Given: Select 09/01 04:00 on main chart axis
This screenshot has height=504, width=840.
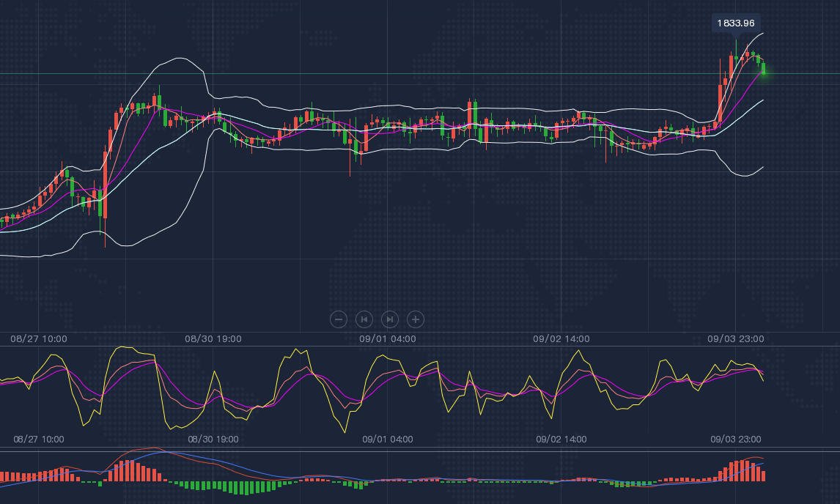Looking at the screenshot, I should (x=388, y=339).
